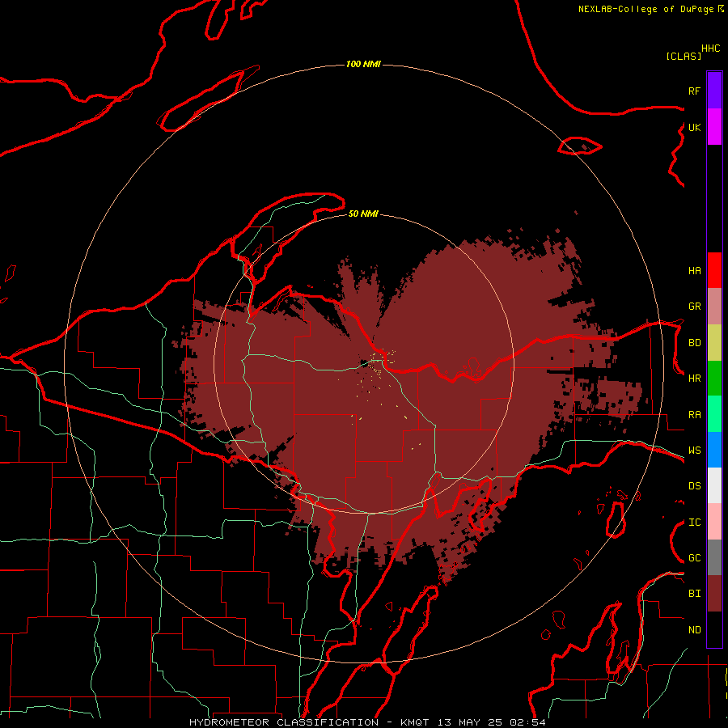The image size is (728, 728).
Task: Click the ND legend label
Action: click(694, 630)
